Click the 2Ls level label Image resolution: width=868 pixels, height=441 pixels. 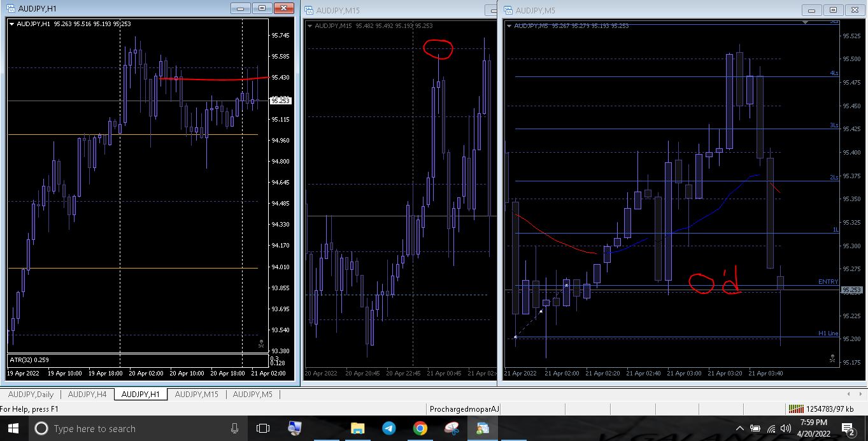[834, 178]
